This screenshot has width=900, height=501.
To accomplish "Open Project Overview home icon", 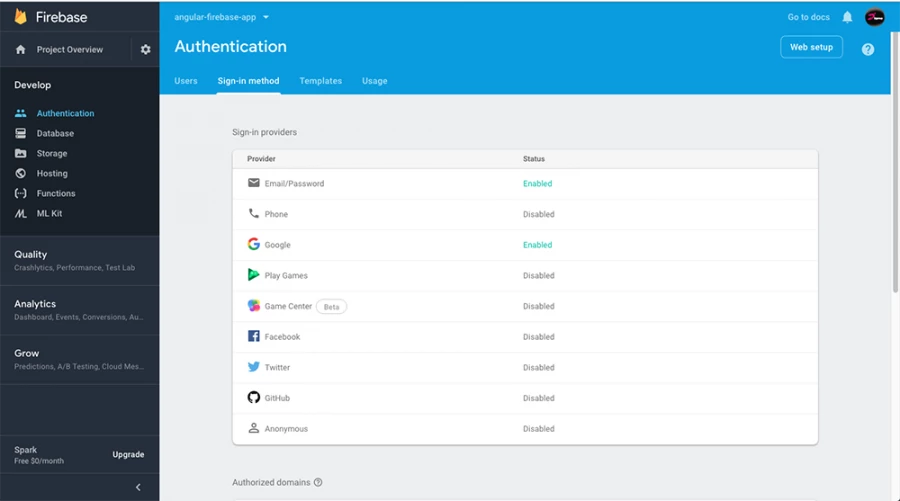I will [21, 50].
